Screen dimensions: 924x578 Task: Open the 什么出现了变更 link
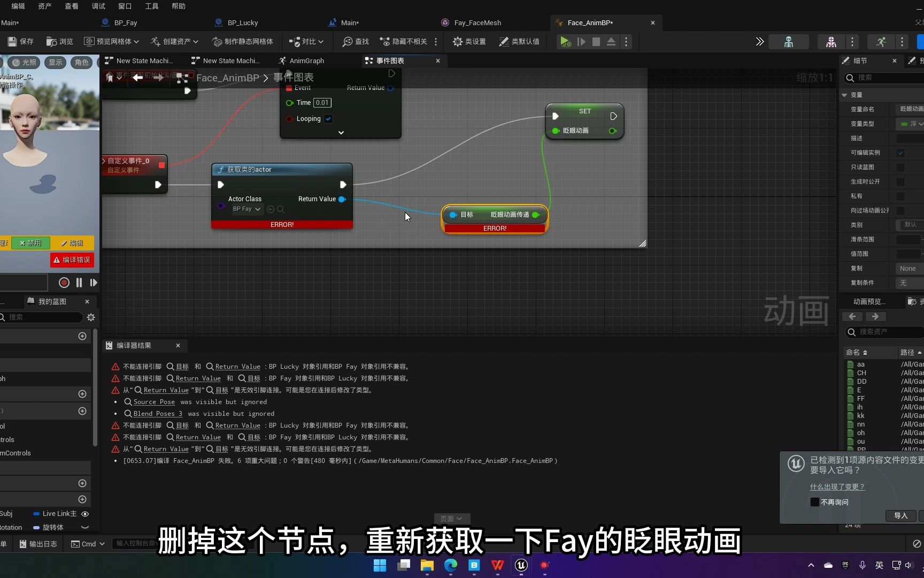coord(837,486)
